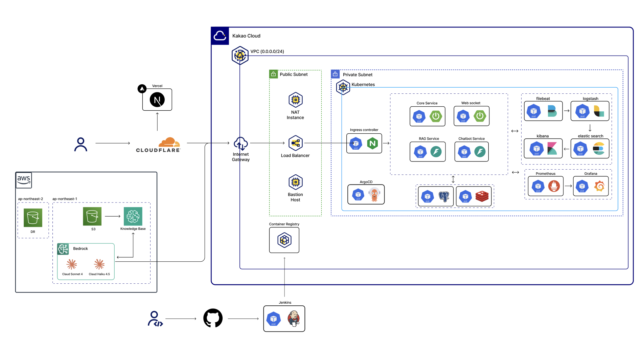Select the 'Bedrock' label text
Screen dimensions: 644x348
80,249
